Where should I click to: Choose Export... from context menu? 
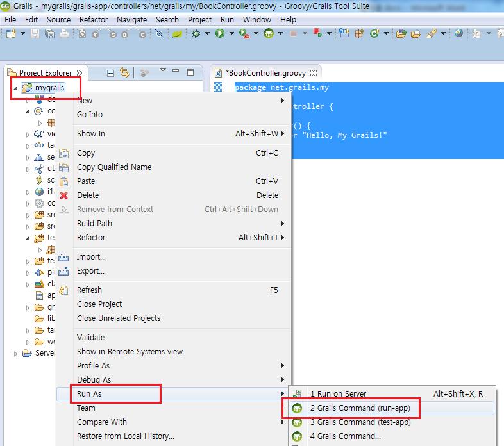[x=174, y=271]
